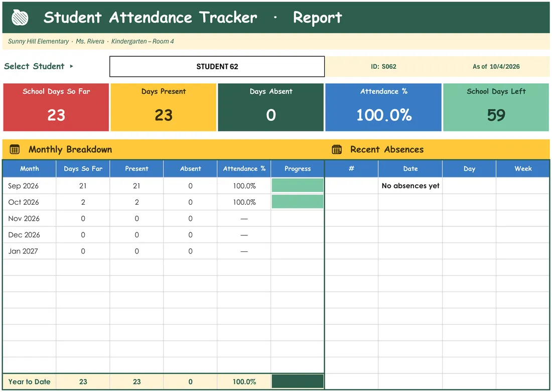Screen dimensions: 552x392
Task: Click the Date column header
Action: click(x=410, y=169)
